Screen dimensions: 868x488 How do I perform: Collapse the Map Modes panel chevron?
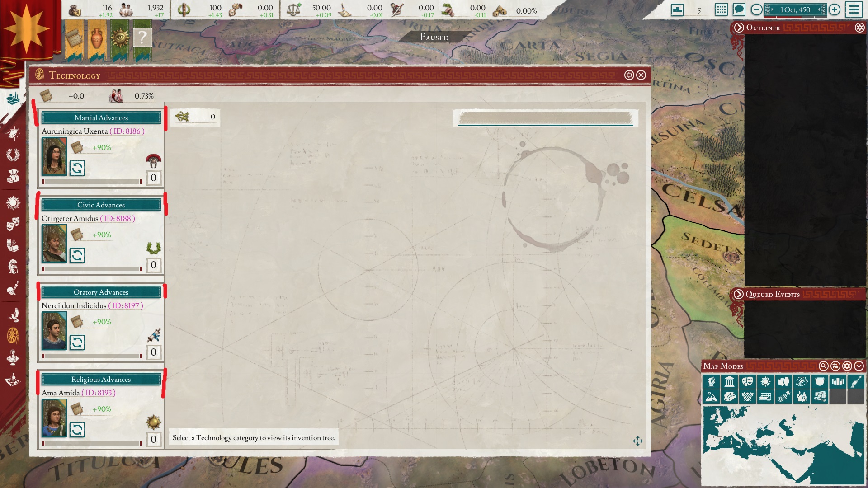pyautogui.click(x=859, y=366)
